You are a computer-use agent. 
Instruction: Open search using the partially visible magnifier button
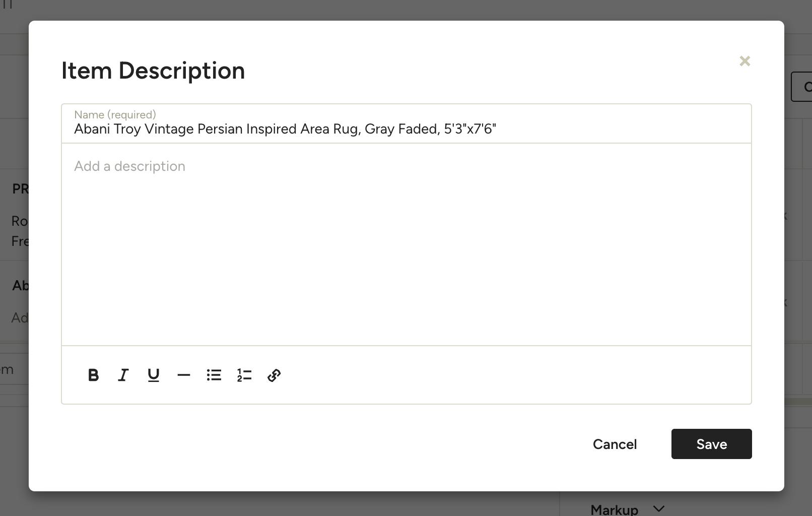806,87
